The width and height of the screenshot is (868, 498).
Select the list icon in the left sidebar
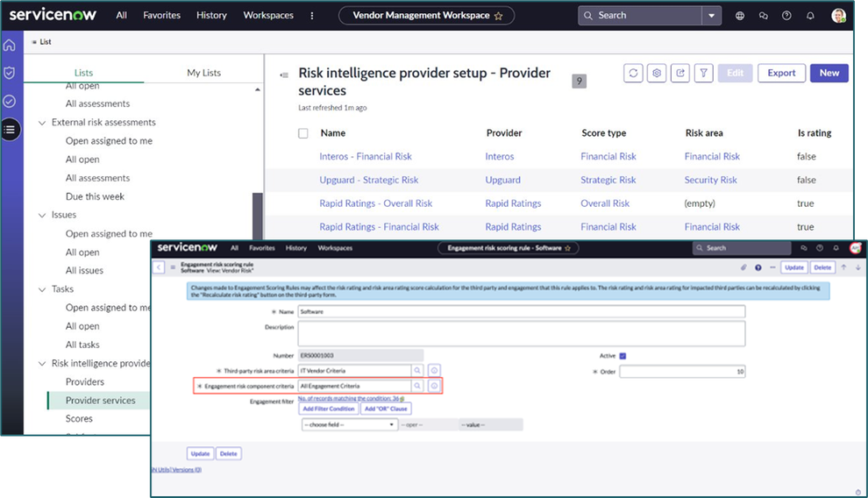pos(10,130)
